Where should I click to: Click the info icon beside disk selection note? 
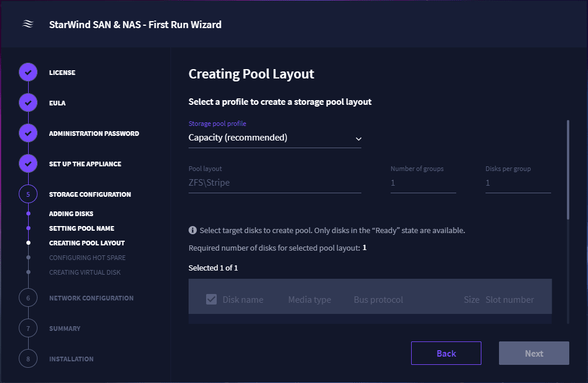click(x=192, y=230)
